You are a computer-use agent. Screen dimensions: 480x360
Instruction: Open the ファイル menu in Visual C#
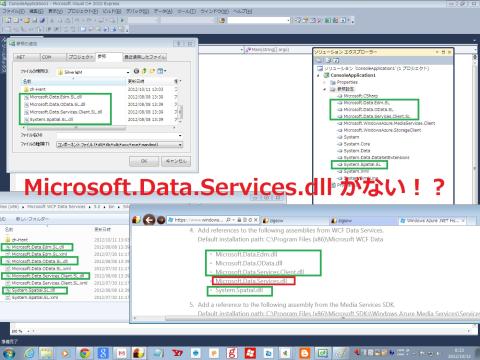pyautogui.click(x=13, y=11)
